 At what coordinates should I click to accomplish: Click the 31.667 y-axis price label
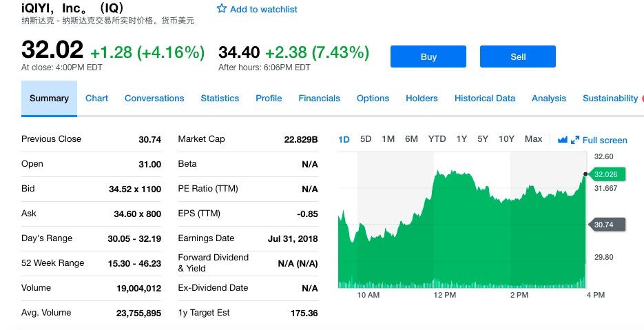(x=606, y=188)
